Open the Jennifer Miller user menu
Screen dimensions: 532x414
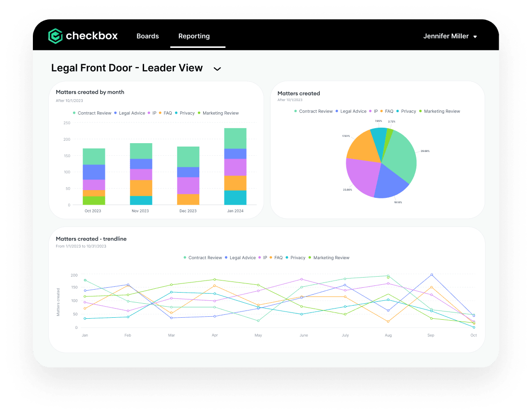[x=450, y=36]
